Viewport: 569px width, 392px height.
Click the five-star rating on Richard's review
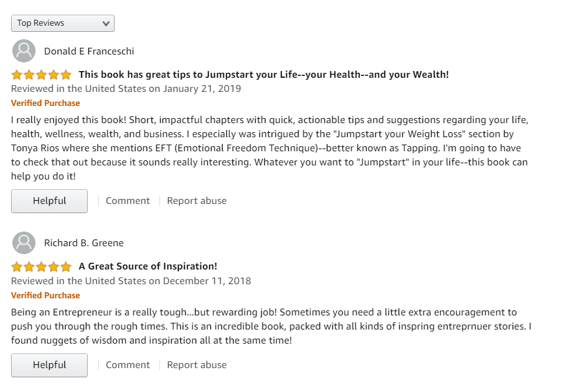click(41, 266)
